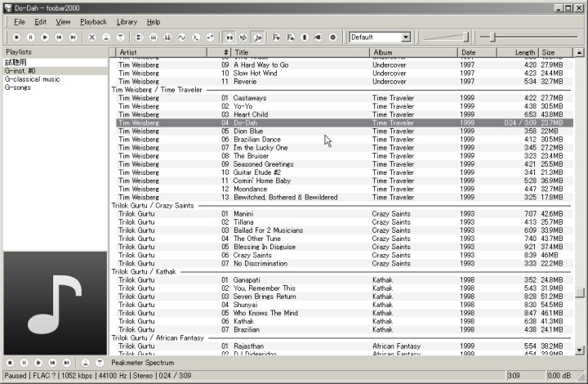
Task: Click the minus-plus toolbar icon
Action: (211, 37)
